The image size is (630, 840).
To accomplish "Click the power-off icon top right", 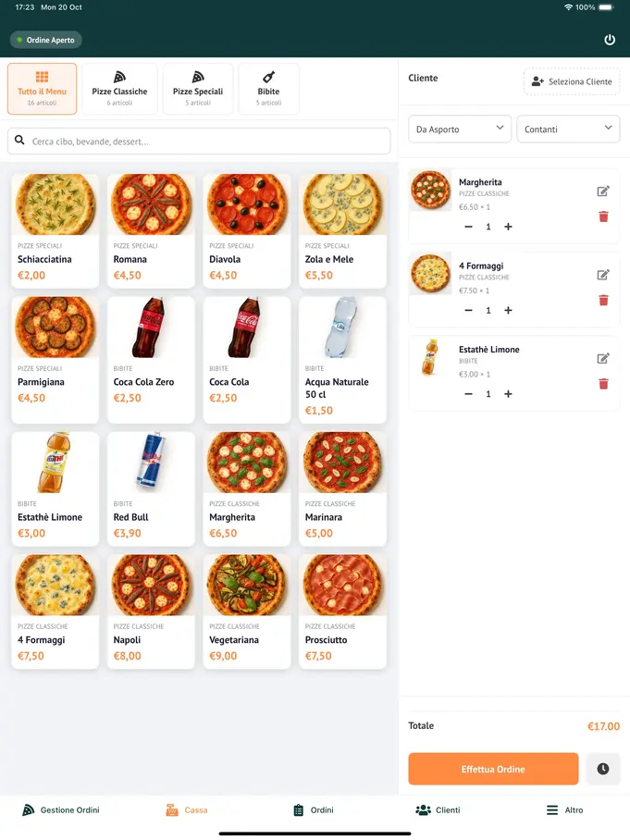I will click(609, 40).
